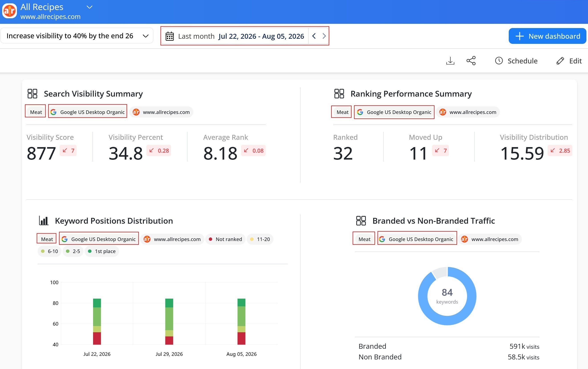
Task: Click www.allrecipes.com chip in Keyword Positions Distribution
Action: coord(172,239)
